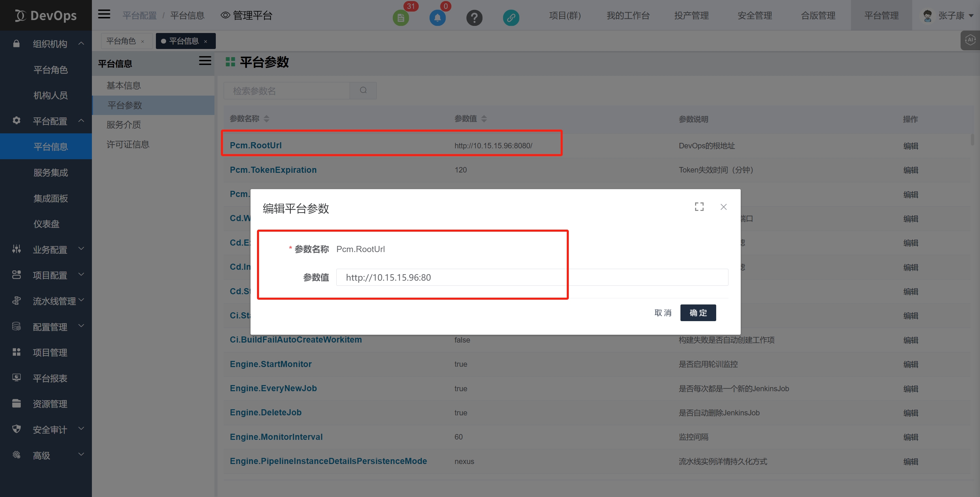Expand the 安全审计 sidebar group

pyautogui.click(x=49, y=429)
